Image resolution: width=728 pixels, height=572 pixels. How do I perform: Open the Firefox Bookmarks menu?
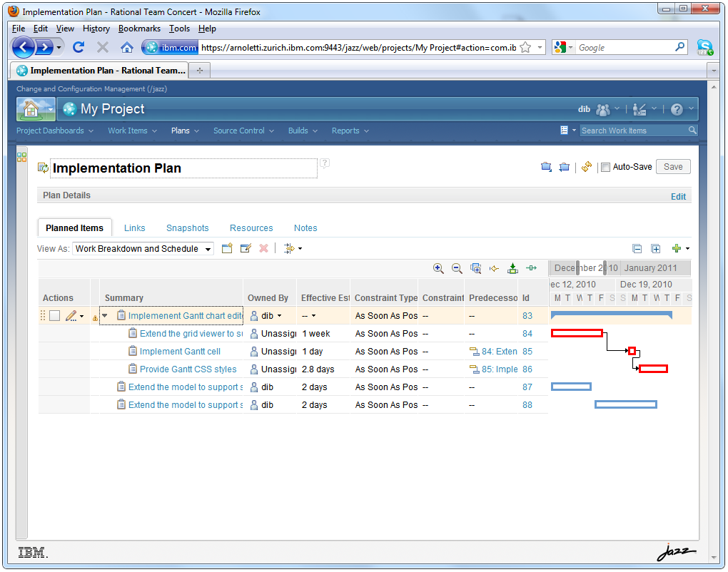point(139,29)
